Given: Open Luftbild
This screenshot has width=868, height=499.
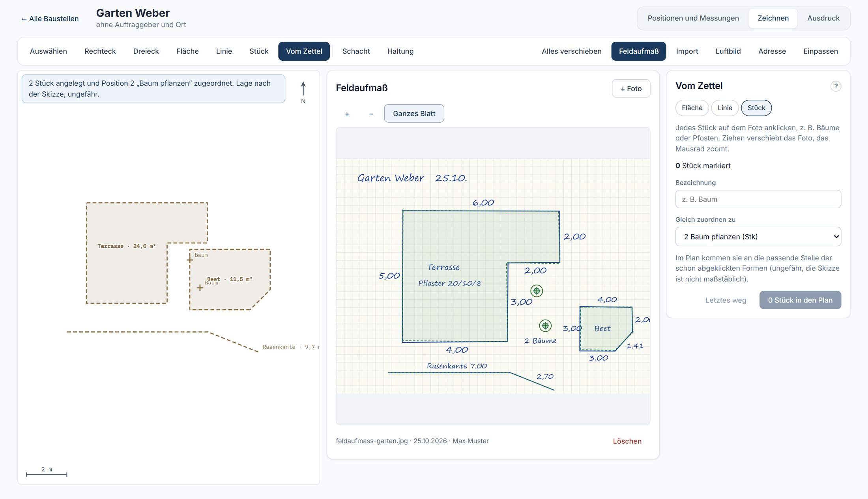Looking at the screenshot, I should pyautogui.click(x=728, y=51).
